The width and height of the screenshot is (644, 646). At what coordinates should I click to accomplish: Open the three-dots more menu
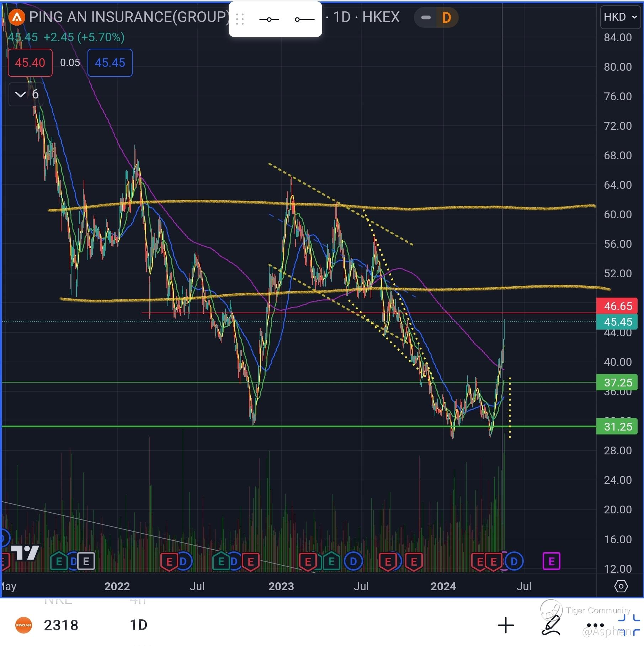[595, 625]
